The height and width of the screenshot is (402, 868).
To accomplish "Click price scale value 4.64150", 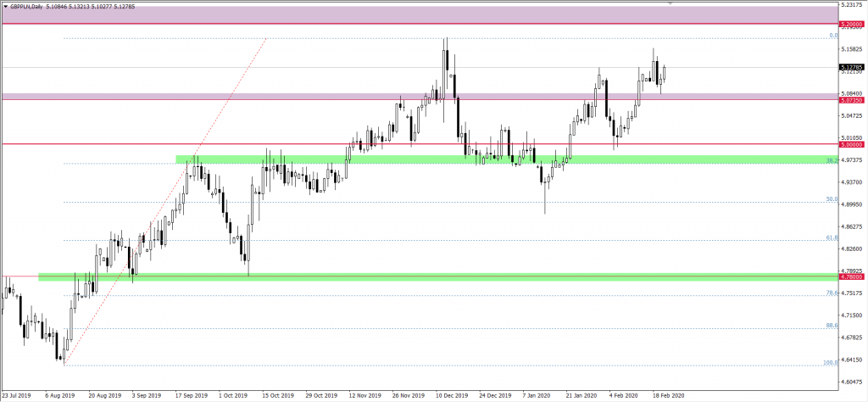I will click(x=852, y=360).
